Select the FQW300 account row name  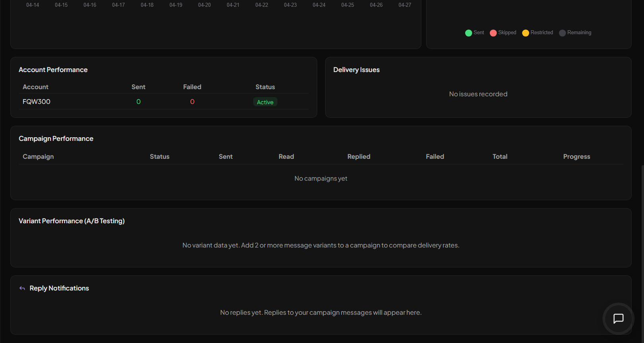(x=37, y=101)
